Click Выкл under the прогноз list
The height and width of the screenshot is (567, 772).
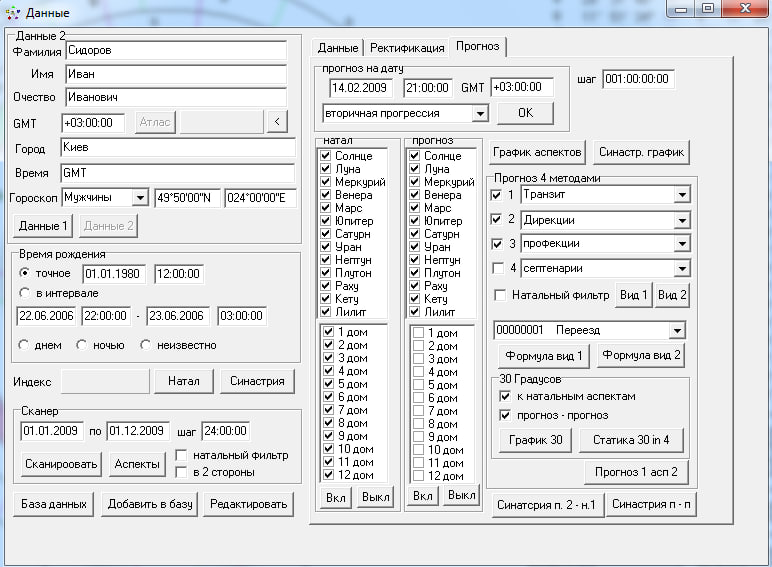click(x=461, y=496)
